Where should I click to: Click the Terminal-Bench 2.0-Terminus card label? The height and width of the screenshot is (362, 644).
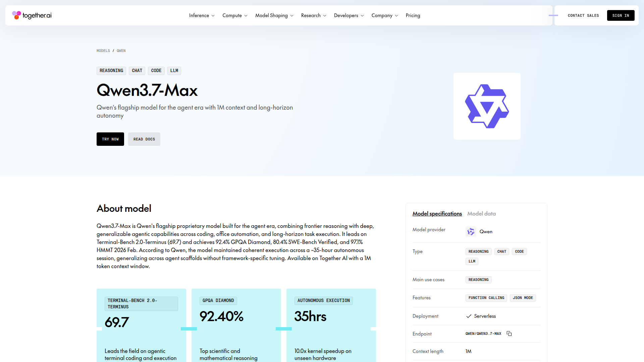pos(141,304)
